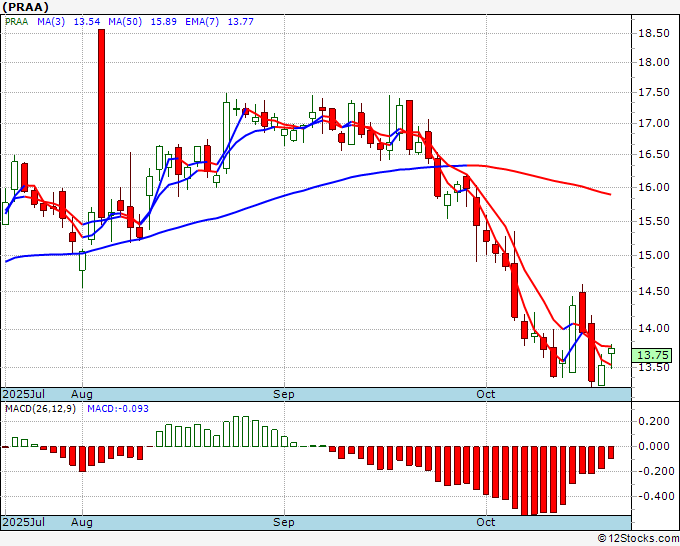Click the 14.00 price axis label

click(654, 328)
